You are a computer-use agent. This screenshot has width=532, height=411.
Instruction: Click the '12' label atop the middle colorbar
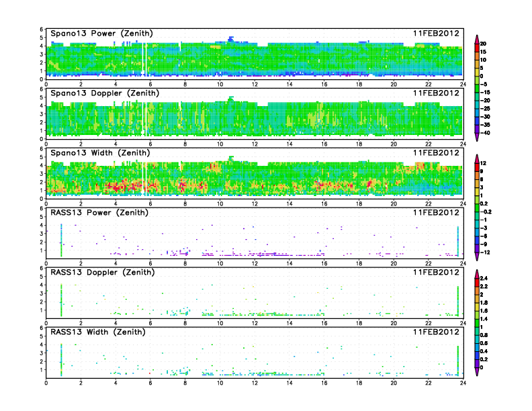(x=483, y=163)
